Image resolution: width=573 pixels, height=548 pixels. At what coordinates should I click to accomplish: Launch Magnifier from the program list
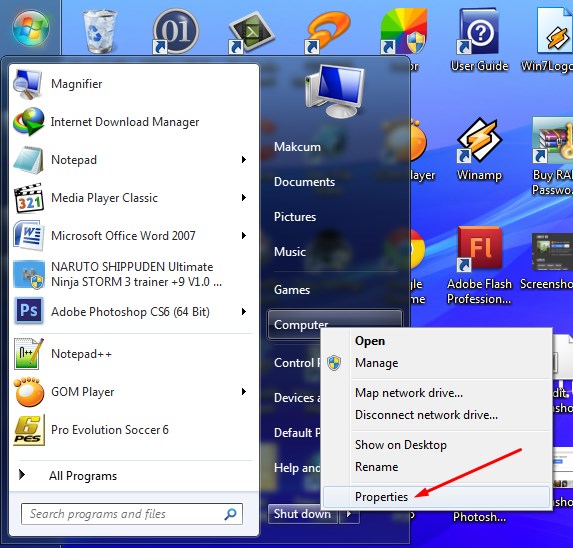point(77,84)
